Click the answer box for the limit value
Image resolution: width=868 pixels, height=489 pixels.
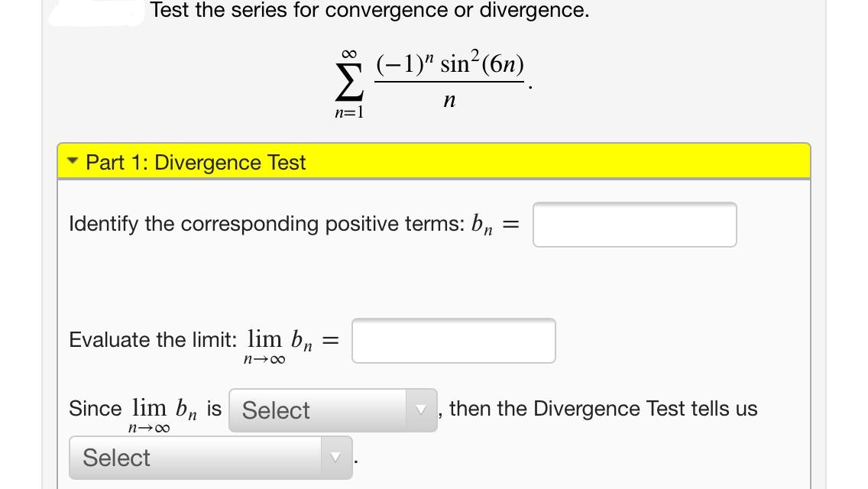coord(454,340)
